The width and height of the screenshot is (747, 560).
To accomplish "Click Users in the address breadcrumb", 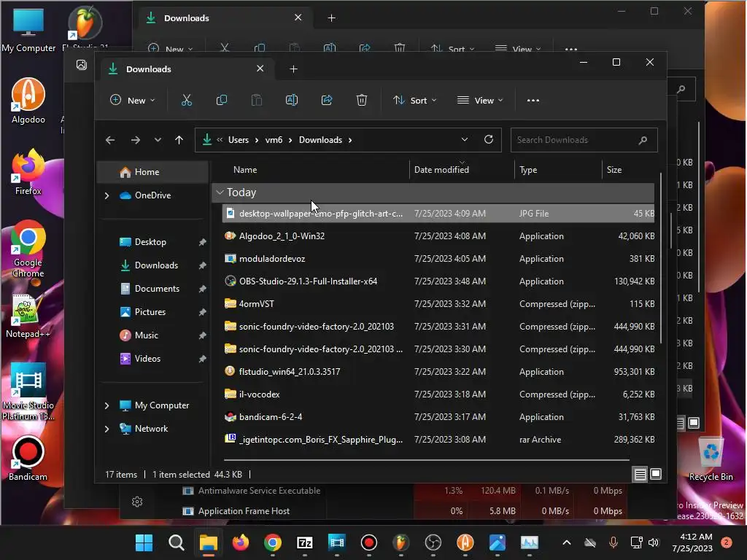I will [x=239, y=140].
